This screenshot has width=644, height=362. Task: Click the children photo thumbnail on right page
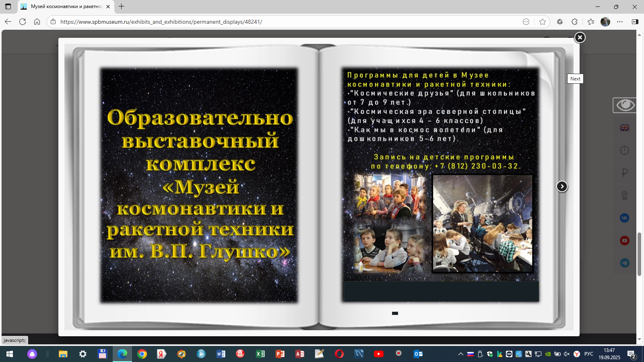[482, 224]
